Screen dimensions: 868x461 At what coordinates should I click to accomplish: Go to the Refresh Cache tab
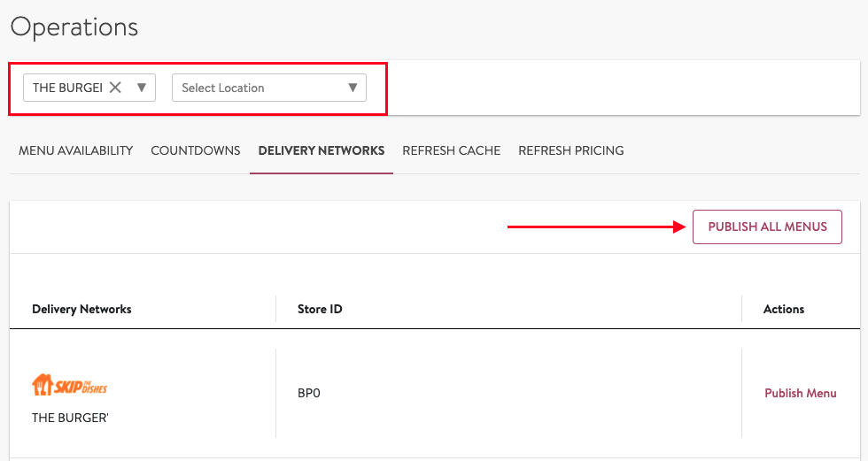coord(452,150)
